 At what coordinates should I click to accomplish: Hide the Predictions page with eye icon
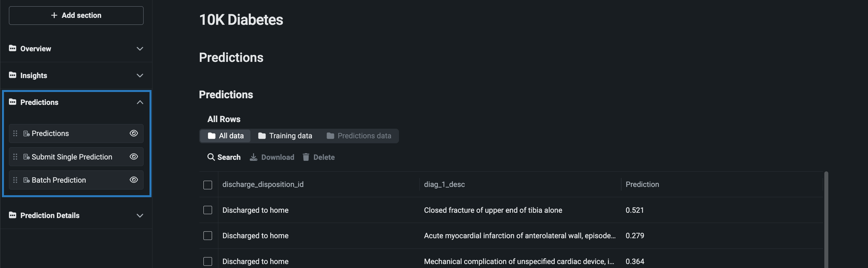click(134, 133)
